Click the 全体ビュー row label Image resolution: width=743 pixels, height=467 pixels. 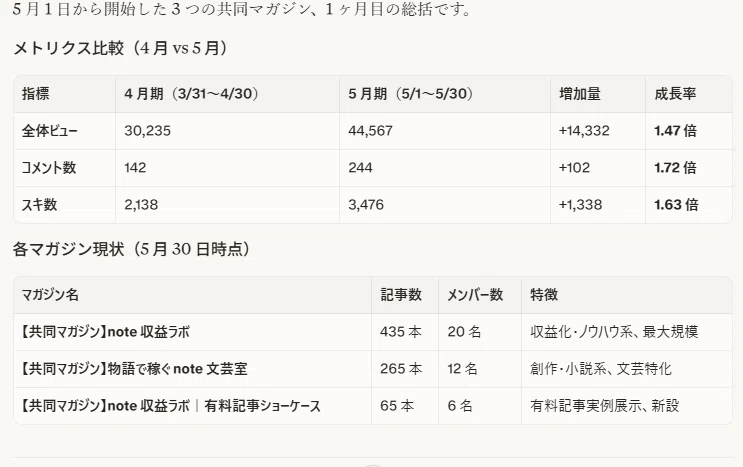[x=49, y=131]
